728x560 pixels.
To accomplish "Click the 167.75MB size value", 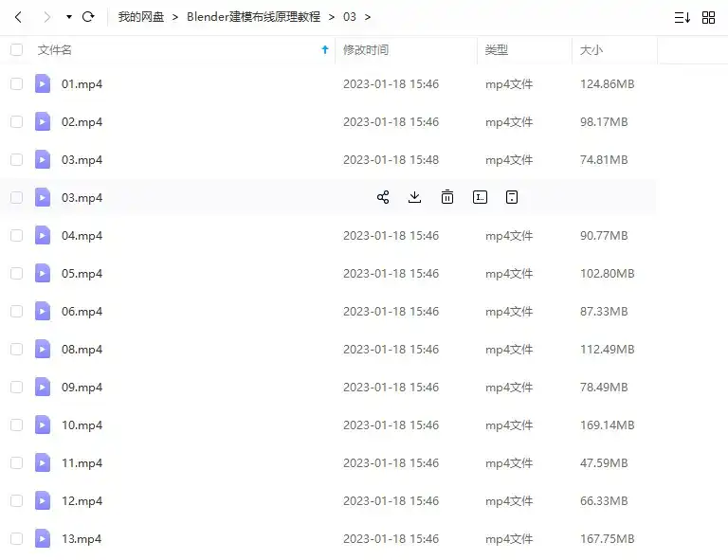I will pyautogui.click(x=607, y=538).
